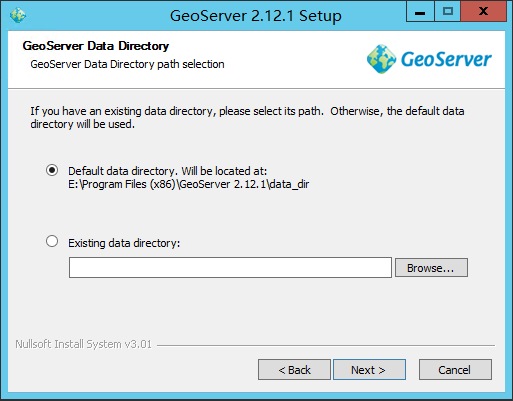Minimize the GeoServer Setup window
The image size is (513, 401).
coord(420,12)
